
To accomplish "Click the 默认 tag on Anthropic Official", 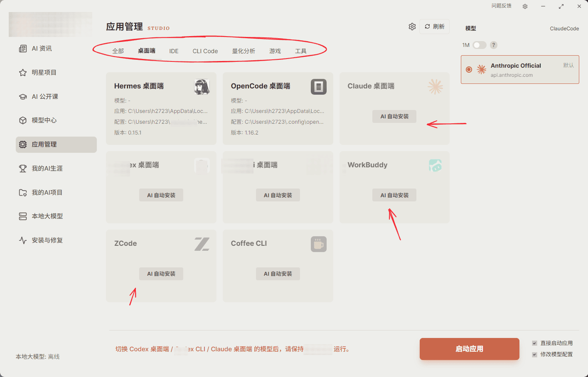I will tap(568, 65).
